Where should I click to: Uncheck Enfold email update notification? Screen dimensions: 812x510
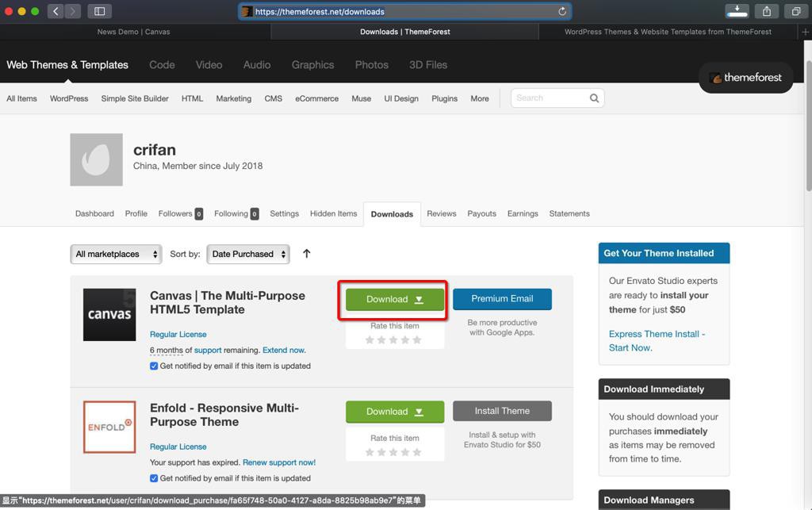coord(154,478)
